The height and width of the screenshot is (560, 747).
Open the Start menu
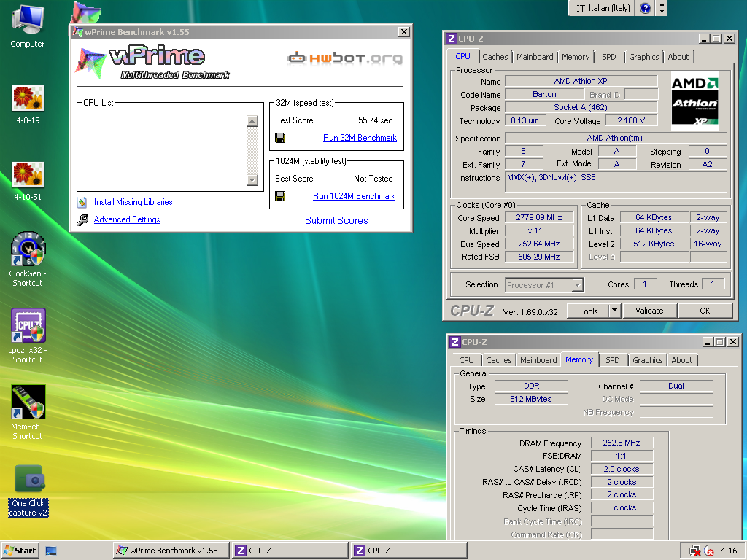[20, 551]
